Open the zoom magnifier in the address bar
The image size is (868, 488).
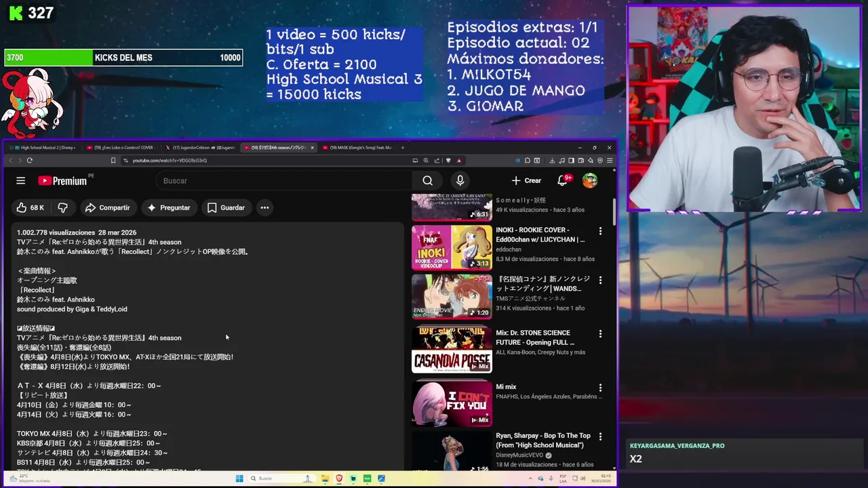coord(426,161)
